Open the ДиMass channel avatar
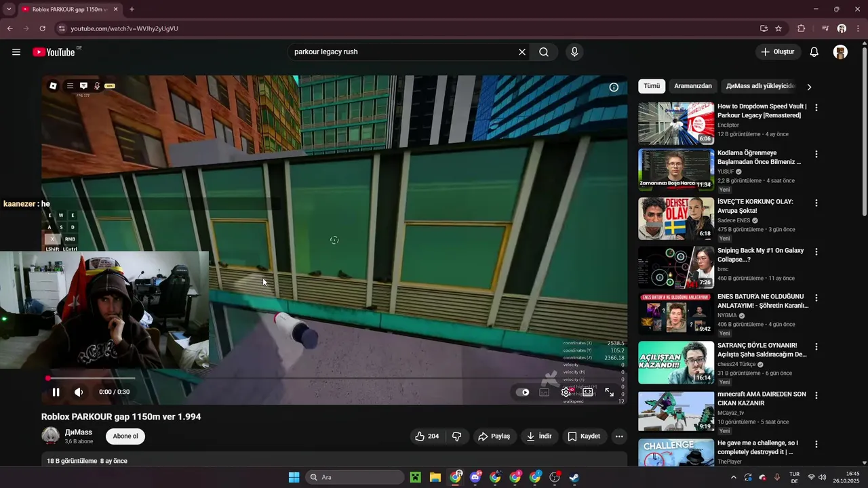Viewport: 868px width, 488px height. [x=50, y=435]
